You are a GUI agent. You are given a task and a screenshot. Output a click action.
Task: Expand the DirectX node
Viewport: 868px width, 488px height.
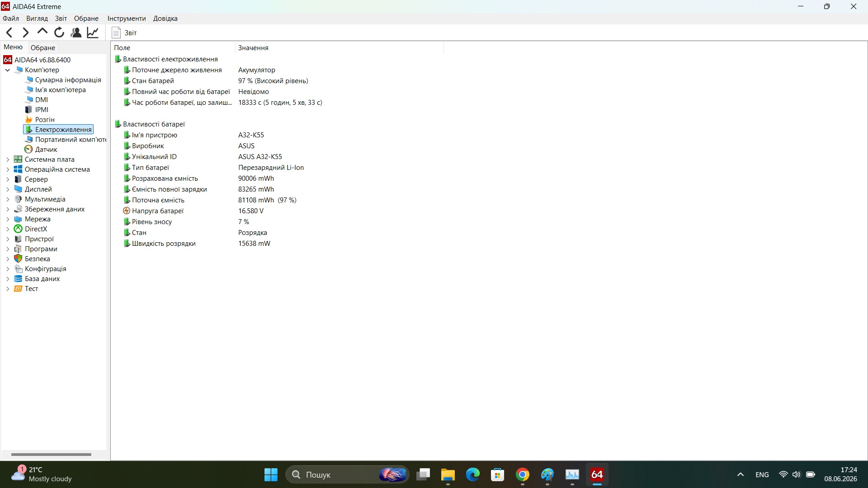point(8,229)
